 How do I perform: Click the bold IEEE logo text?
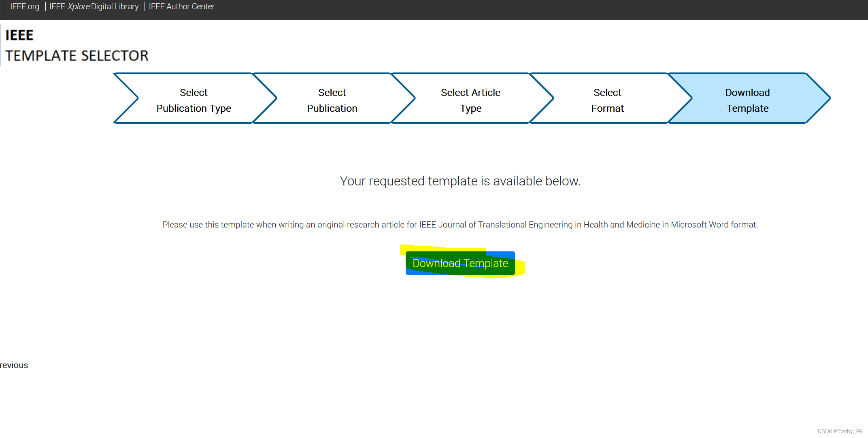19,35
